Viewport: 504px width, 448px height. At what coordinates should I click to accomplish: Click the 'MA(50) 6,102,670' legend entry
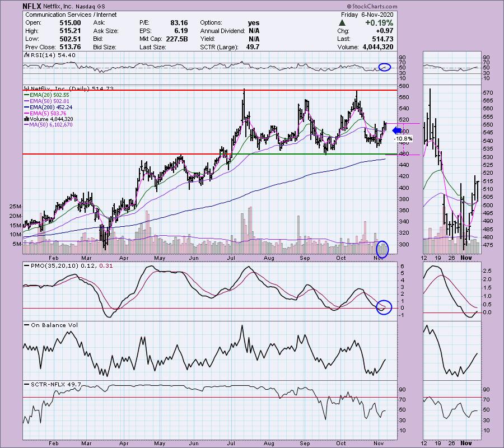(51, 125)
